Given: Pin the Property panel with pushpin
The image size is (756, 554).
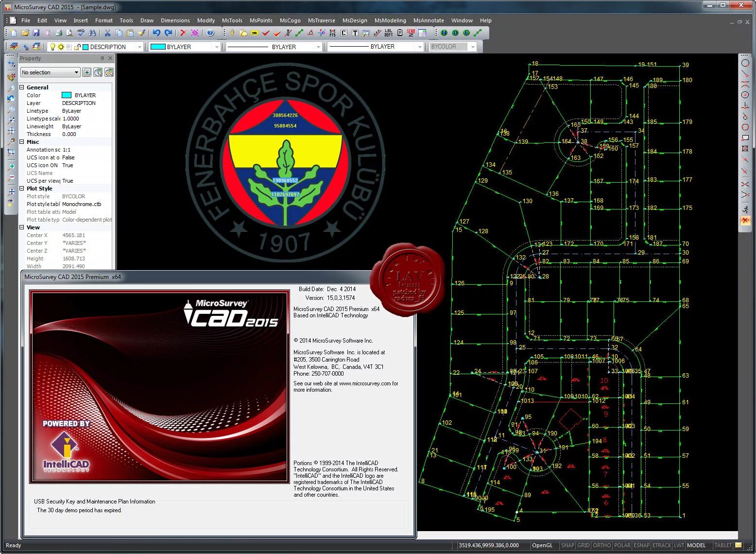Looking at the screenshot, I should tap(102, 58).
